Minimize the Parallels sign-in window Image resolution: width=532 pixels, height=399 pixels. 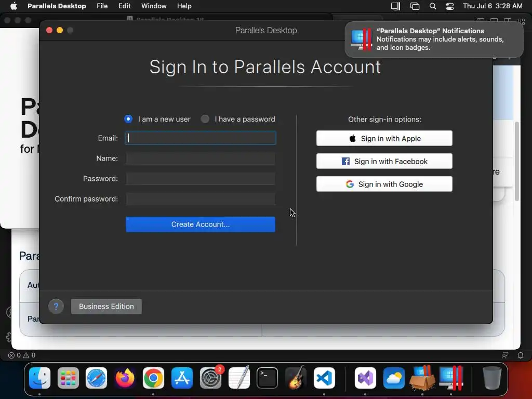point(60,30)
